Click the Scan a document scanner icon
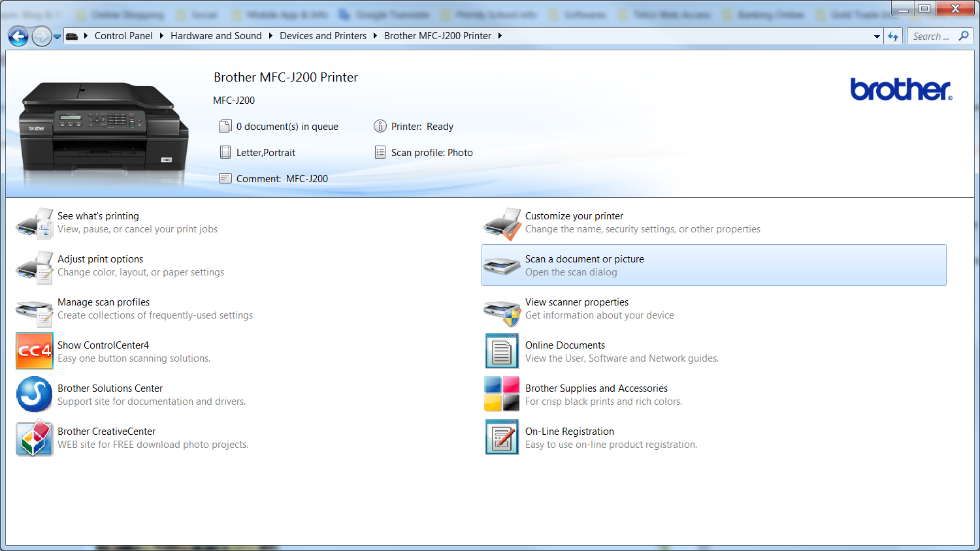Image resolution: width=980 pixels, height=551 pixels. pos(502,266)
